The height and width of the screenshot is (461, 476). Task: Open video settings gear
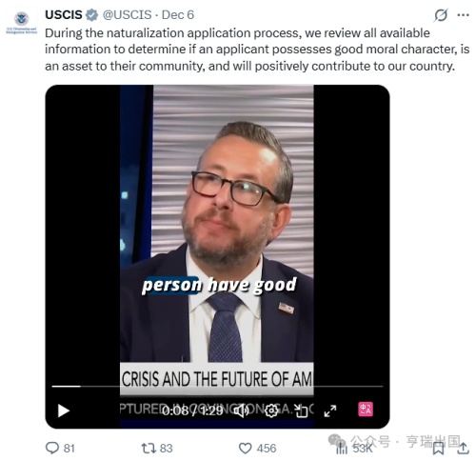pos(271,411)
